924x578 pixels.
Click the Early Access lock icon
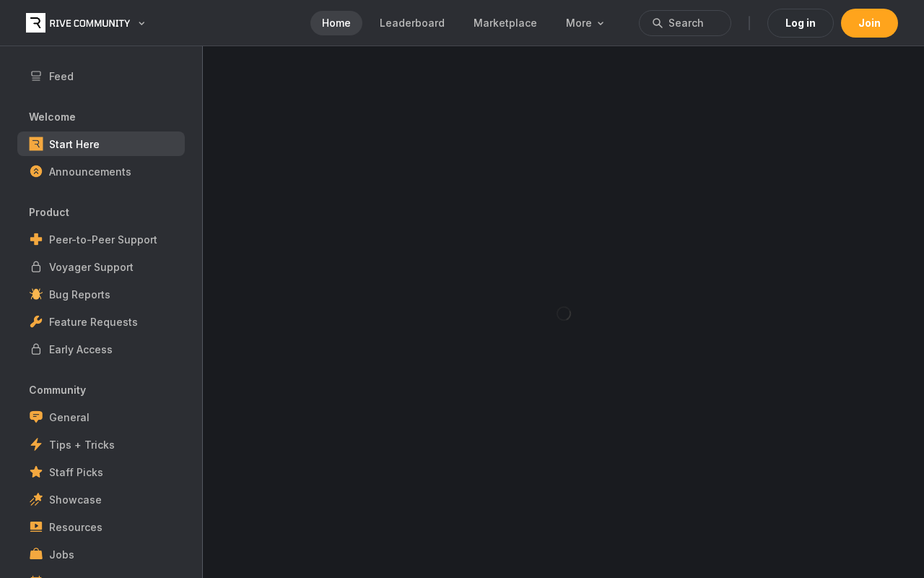coord(36,349)
